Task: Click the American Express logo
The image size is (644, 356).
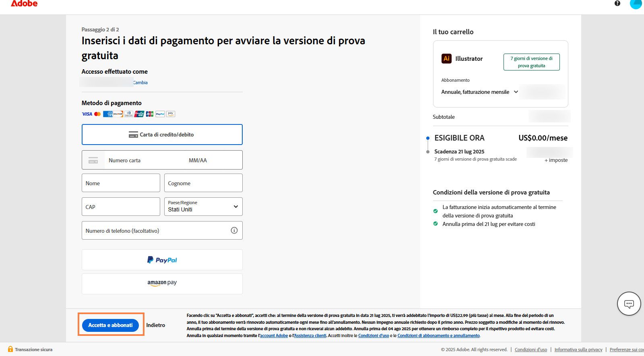Action: [x=107, y=114]
